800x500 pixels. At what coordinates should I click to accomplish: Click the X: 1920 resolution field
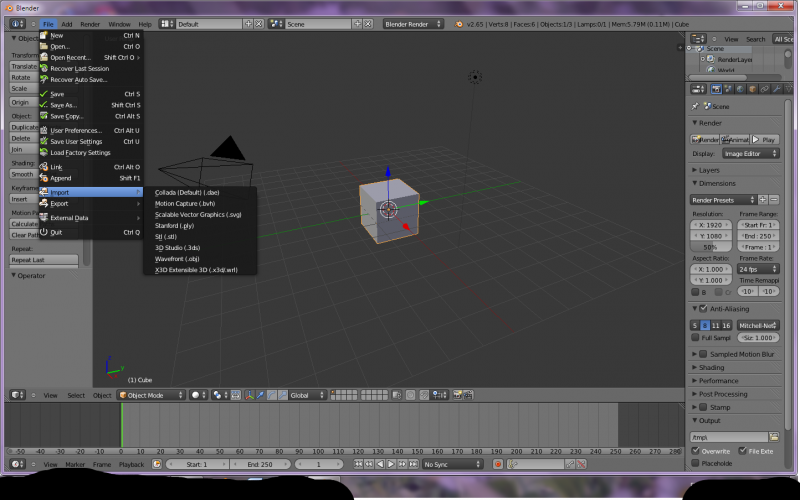coord(711,224)
